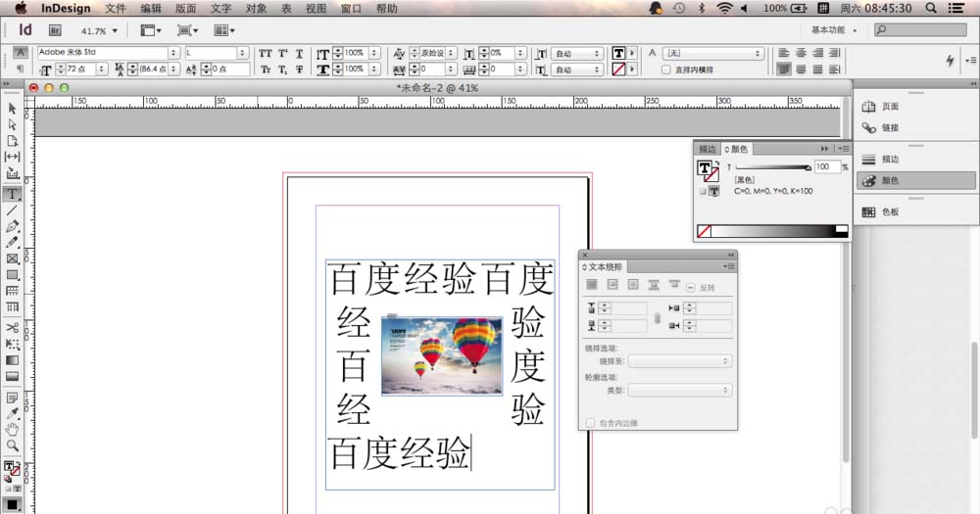Open the Adobe 宋体 Std font family dropdown
Viewport: 980px width, 514px height.
pos(173,53)
